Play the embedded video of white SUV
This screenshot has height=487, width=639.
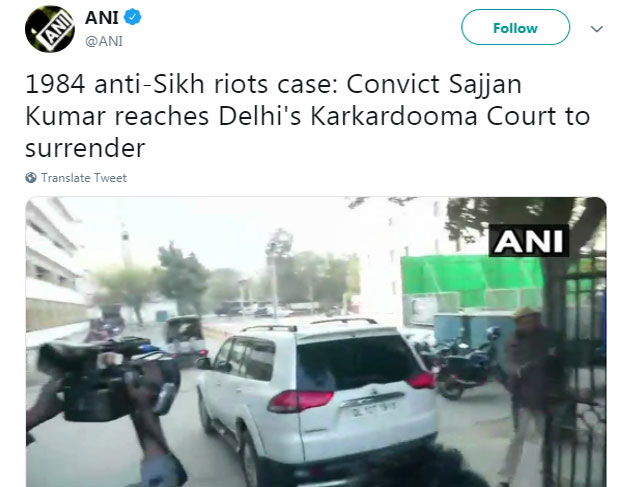tap(316, 342)
